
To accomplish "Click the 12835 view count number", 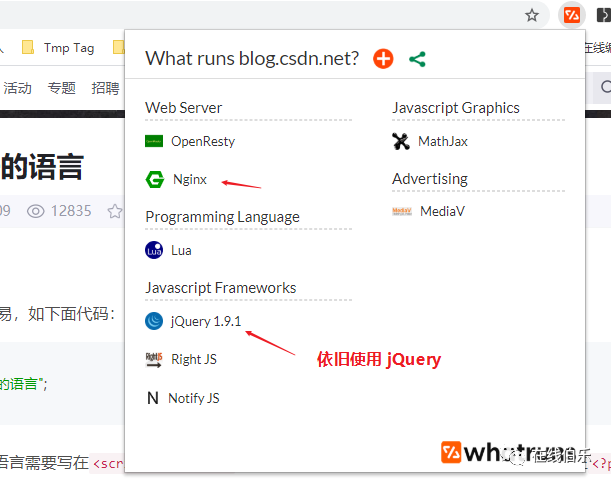I will [71, 211].
